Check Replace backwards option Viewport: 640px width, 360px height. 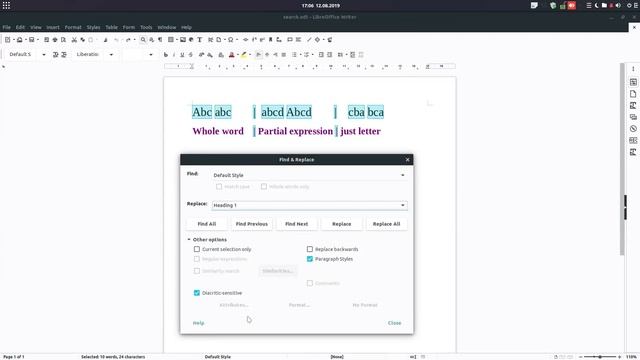pos(310,249)
